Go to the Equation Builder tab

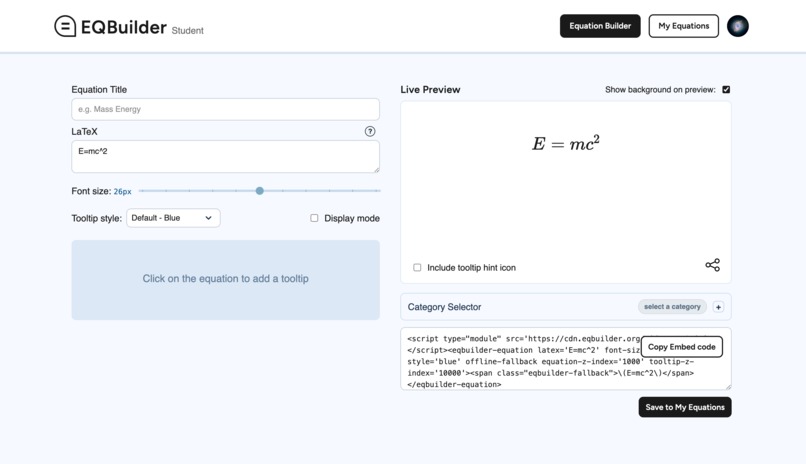tap(600, 26)
